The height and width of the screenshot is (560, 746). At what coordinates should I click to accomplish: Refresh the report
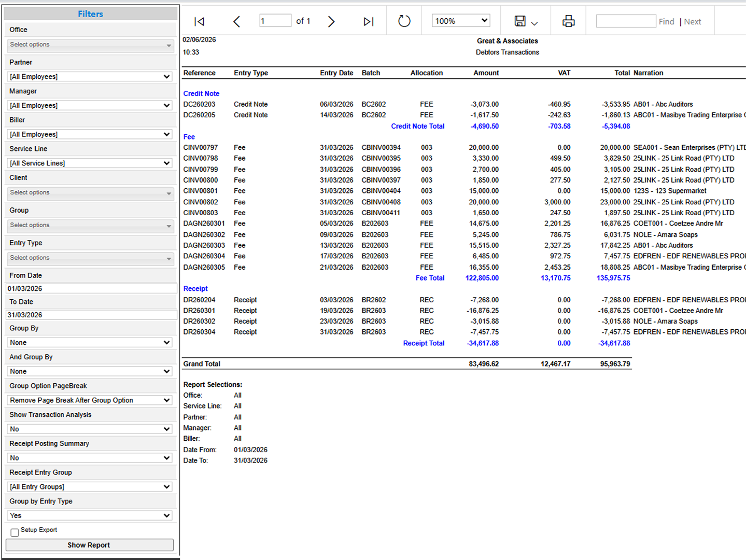(x=404, y=21)
